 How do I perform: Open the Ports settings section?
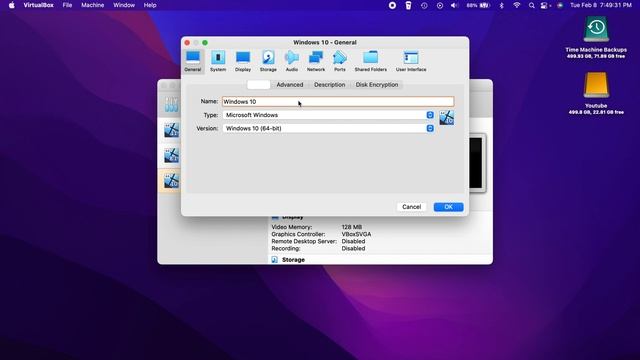coord(340,61)
